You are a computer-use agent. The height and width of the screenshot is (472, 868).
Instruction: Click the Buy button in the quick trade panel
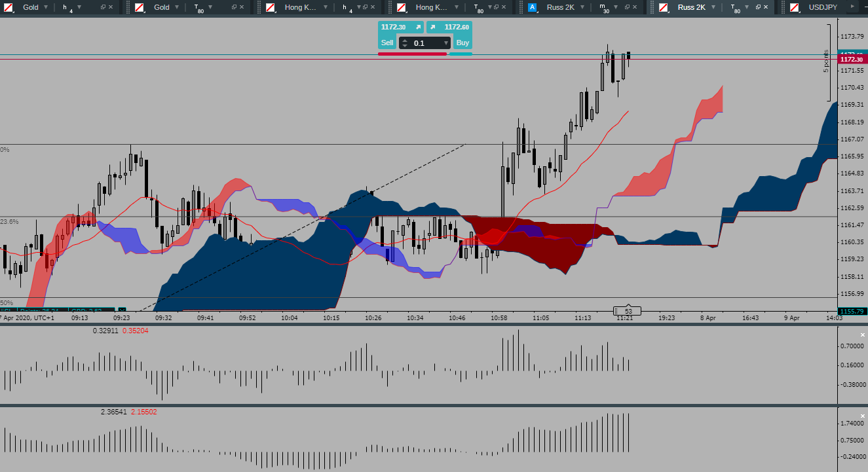click(462, 43)
